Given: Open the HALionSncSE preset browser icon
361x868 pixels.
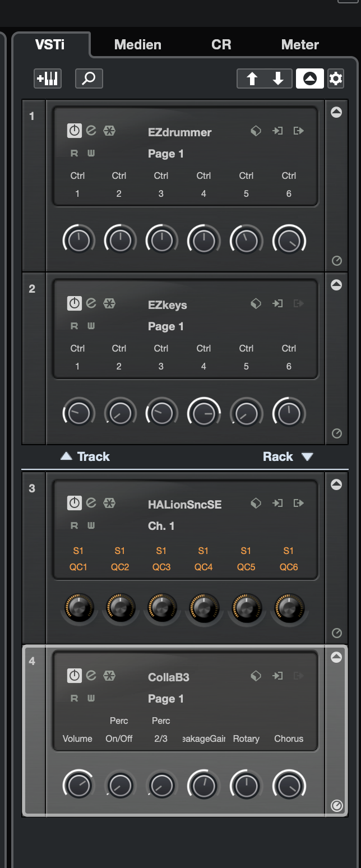Looking at the screenshot, I should coord(256,503).
